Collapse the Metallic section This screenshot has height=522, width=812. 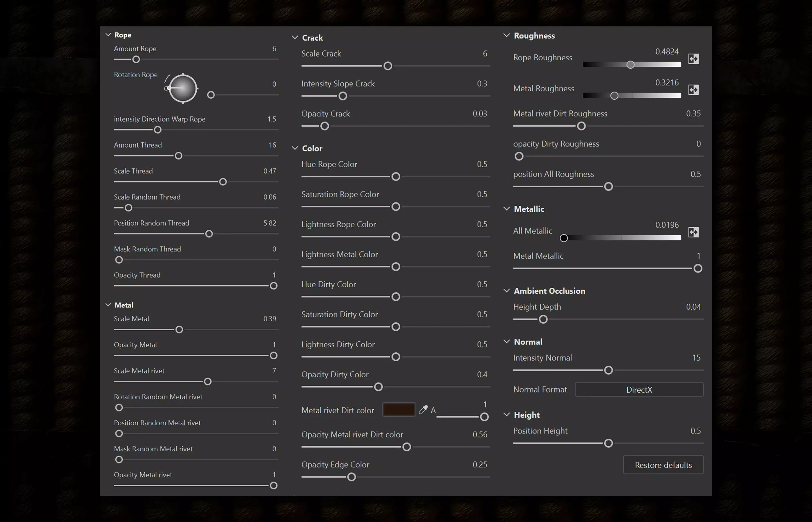(x=506, y=209)
